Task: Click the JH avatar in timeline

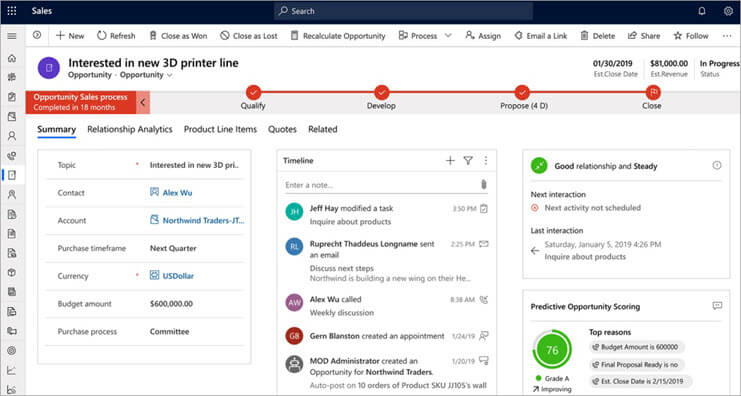Action: click(x=294, y=211)
